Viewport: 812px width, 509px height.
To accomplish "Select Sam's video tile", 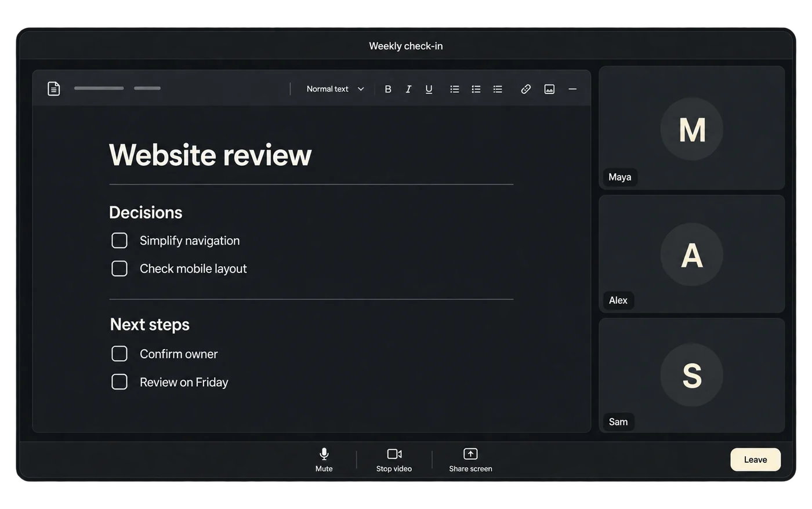I will point(692,375).
